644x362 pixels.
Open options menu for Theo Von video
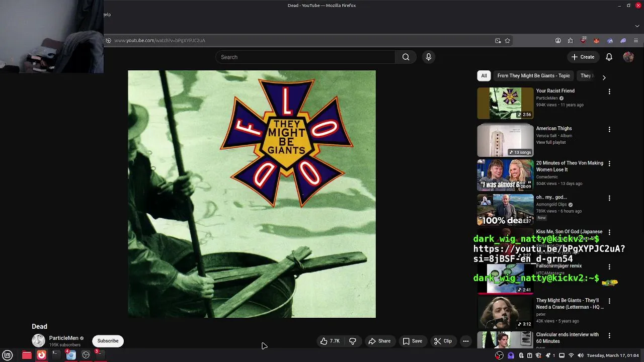pos(609,164)
